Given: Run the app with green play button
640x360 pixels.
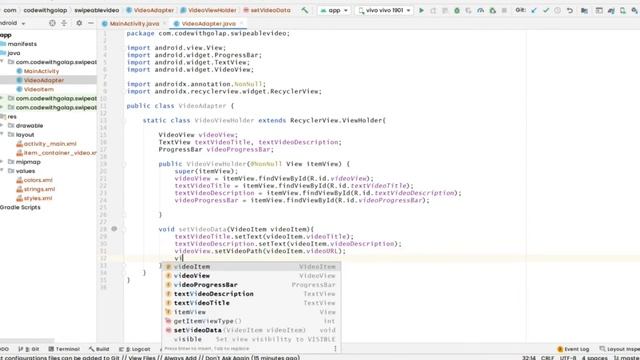Looking at the screenshot, I should (421, 10).
